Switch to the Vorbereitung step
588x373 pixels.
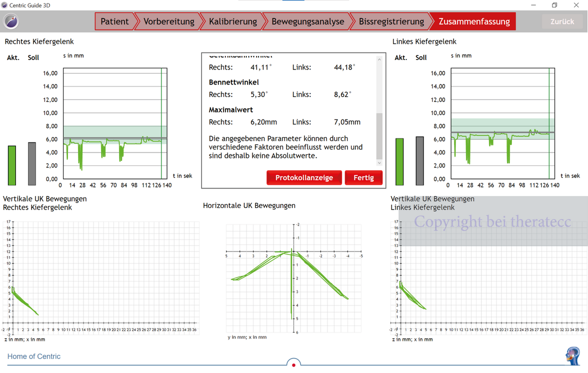click(168, 21)
